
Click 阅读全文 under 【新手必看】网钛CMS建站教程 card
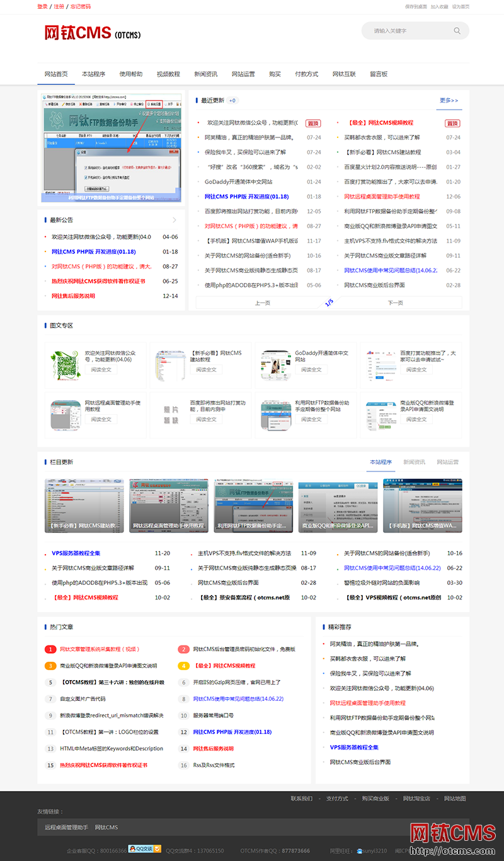pos(207,370)
